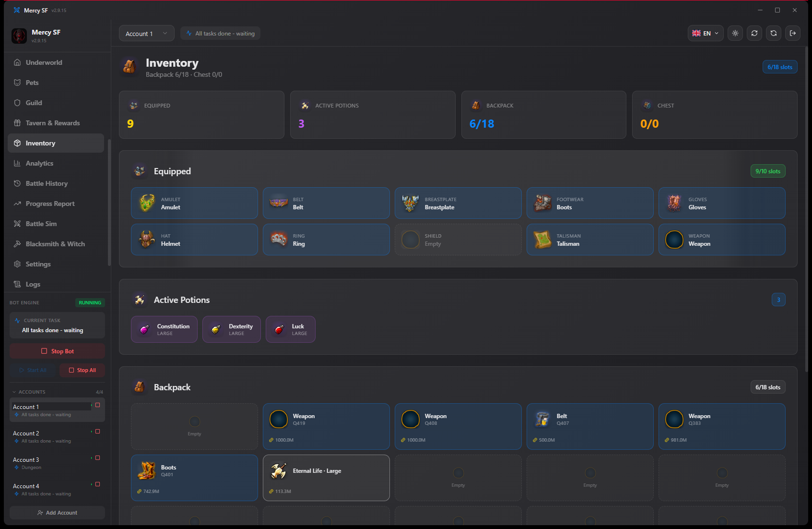Click the logout icon
The image size is (812, 529).
coord(793,33)
